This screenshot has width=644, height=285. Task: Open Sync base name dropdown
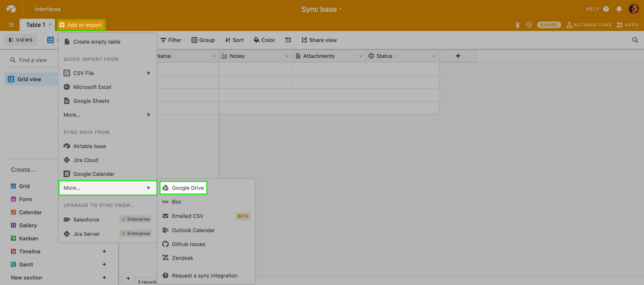(x=321, y=9)
